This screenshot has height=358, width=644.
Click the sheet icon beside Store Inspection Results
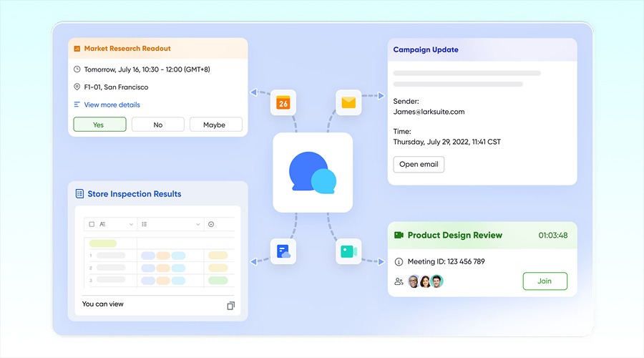[79, 193]
